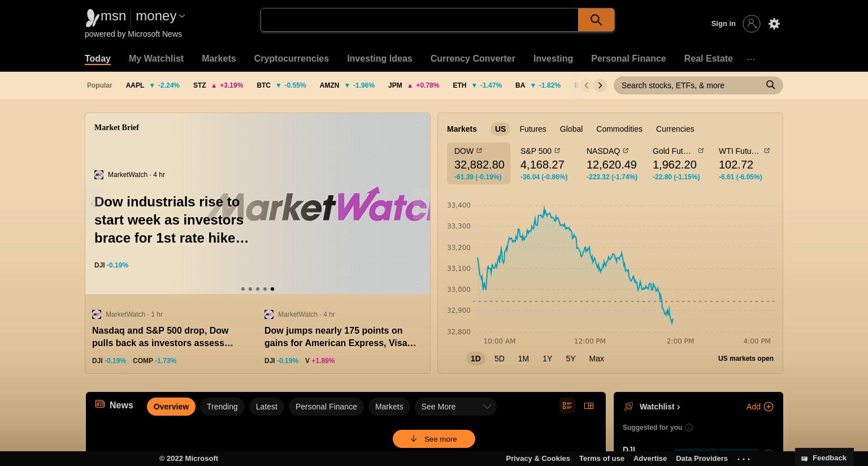Open Dow industrials rise headline
The image size is (868, 466).
tap(171, 220)
